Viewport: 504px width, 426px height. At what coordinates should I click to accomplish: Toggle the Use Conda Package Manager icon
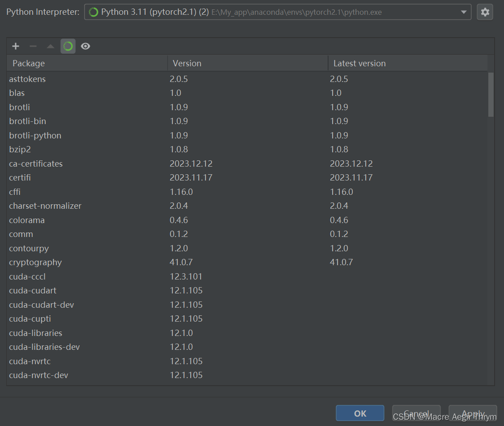(x=68, y=46)
